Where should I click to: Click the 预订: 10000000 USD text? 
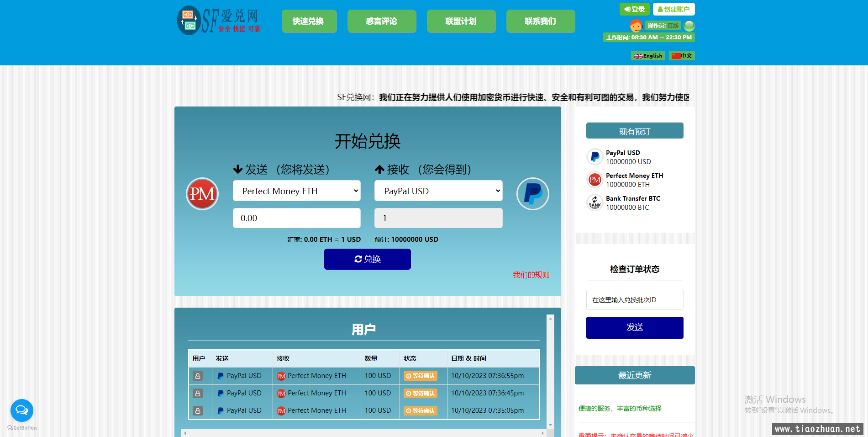pyautogui.click(x=406, y=240)
